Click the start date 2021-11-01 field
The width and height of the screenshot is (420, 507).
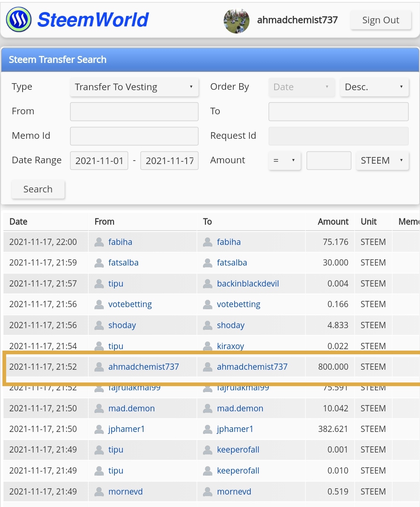click(x=99, y=161)
